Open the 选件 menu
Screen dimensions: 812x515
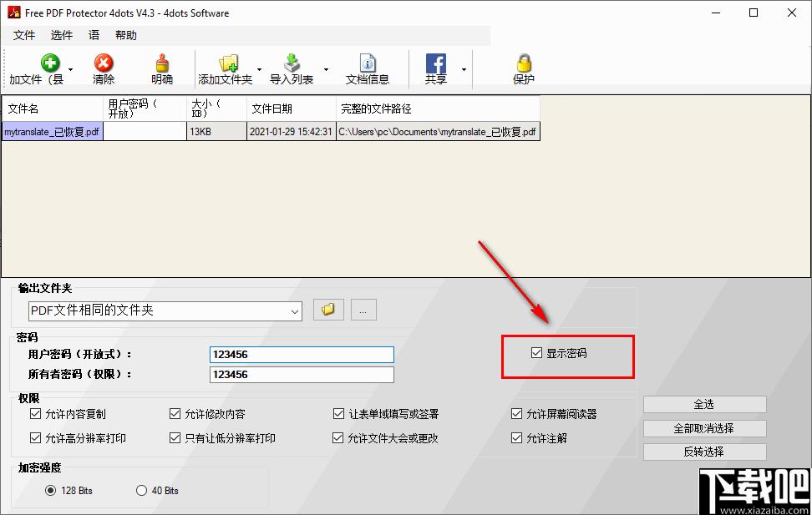62,35
